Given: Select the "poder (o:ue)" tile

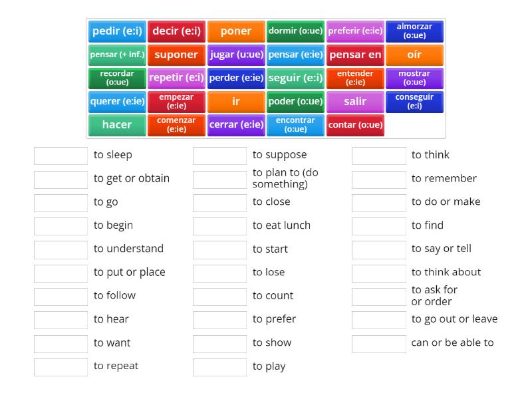Looking at the screenshot, I should [295, 101].
